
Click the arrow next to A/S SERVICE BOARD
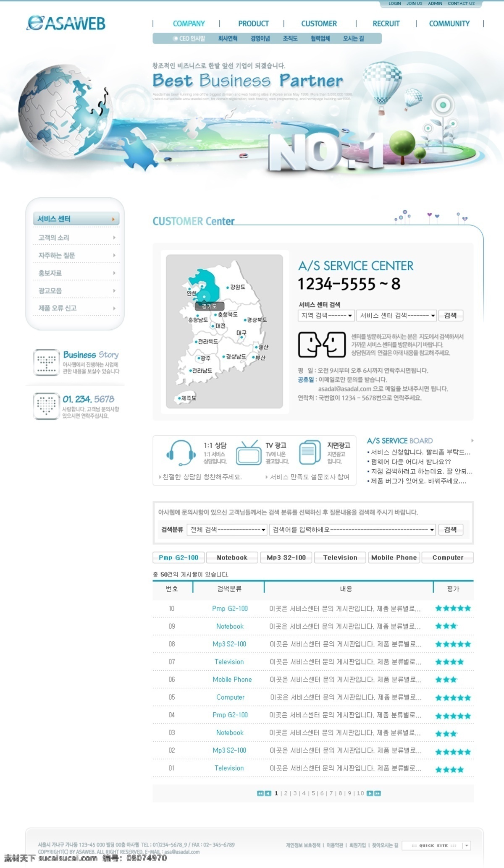point(472,441)
